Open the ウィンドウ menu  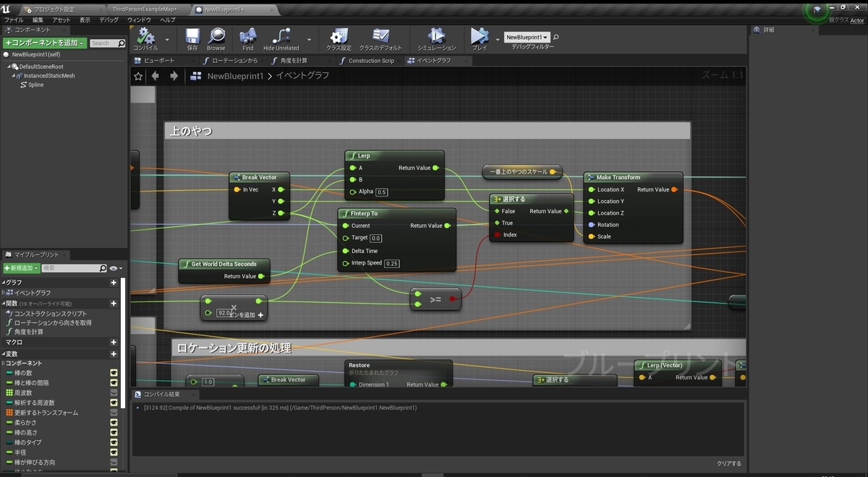[x=139, y=20]
